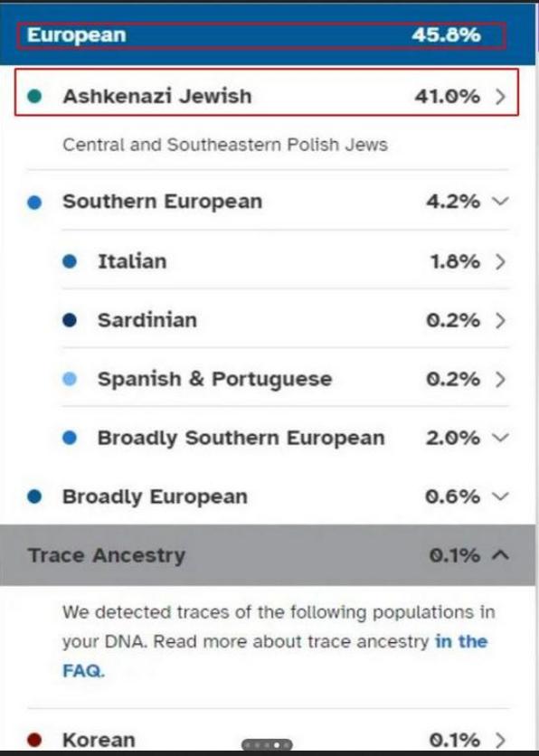Open the 'in the FAQ' link
The image size is (539, 756).
tap(275, 657)
